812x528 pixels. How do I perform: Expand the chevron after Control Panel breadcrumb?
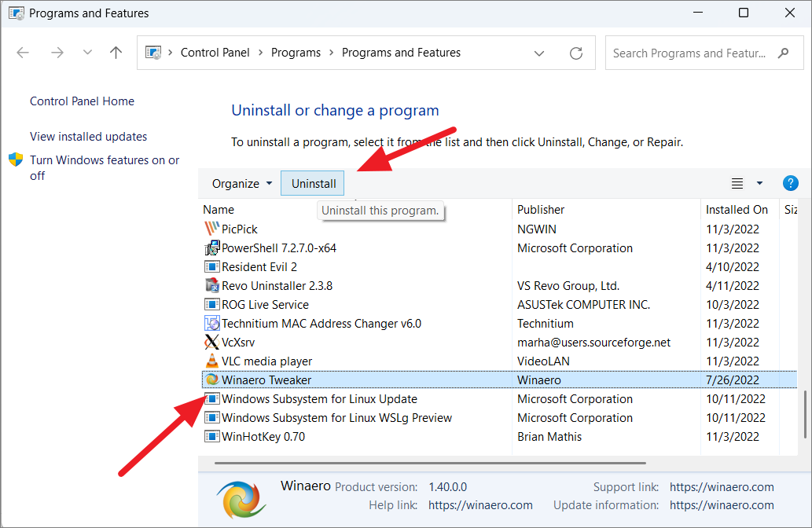tap(260, 53)
